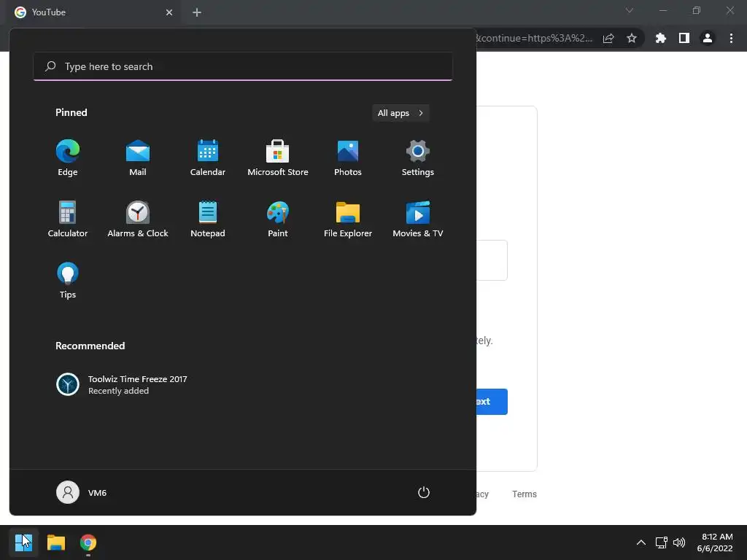747x560 pixels.
Task: Open File Explorer from pinned apps
Action: 348,219
